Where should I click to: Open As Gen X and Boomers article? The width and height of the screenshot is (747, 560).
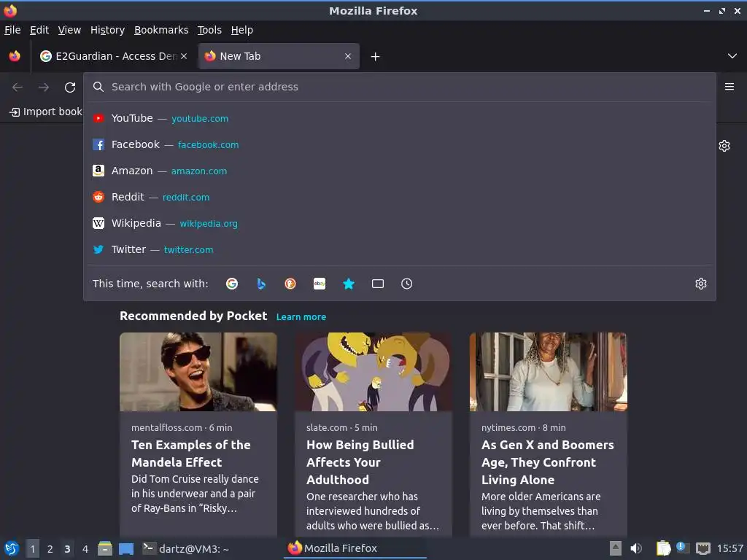[547, 462]
